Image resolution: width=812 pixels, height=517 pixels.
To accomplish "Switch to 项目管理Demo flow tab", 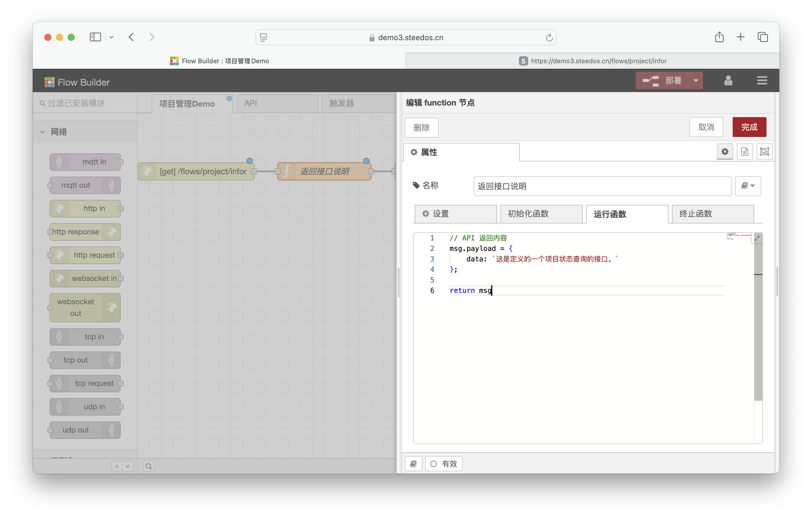I will click(x=192, y=103).
